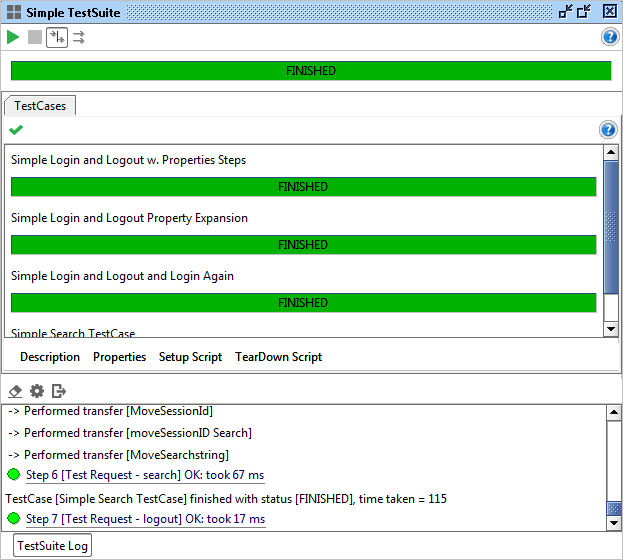
Task: Open Step 6 search request link
Action: click(x=145, y=475)
